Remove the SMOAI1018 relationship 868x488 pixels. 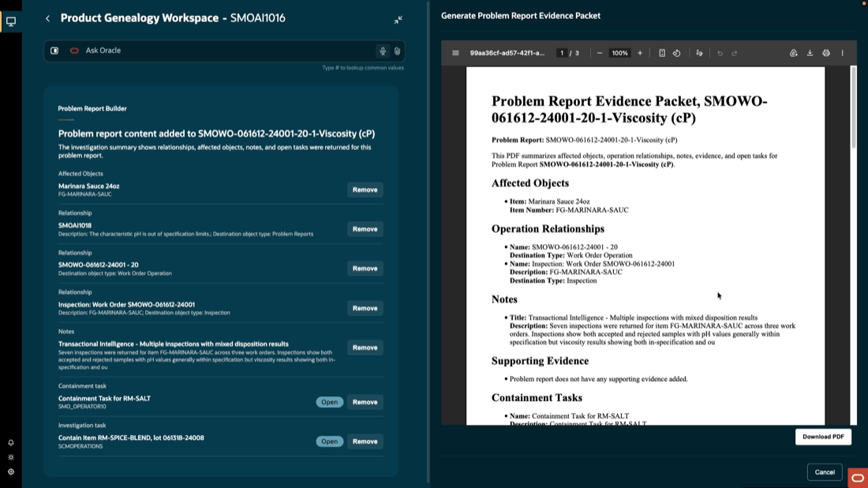[x=365, y=229]
